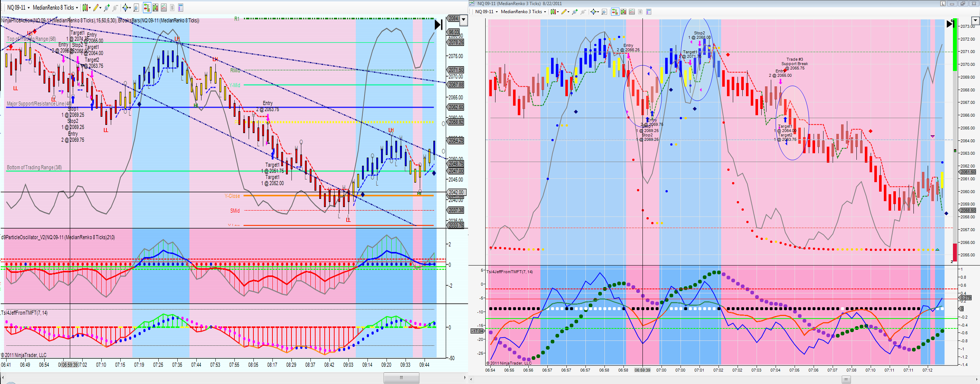This screenshot has height=384, width=980.
Task: Open the MedianRenko 3 Ticks interval dropdown
Action: click(523, 12)
